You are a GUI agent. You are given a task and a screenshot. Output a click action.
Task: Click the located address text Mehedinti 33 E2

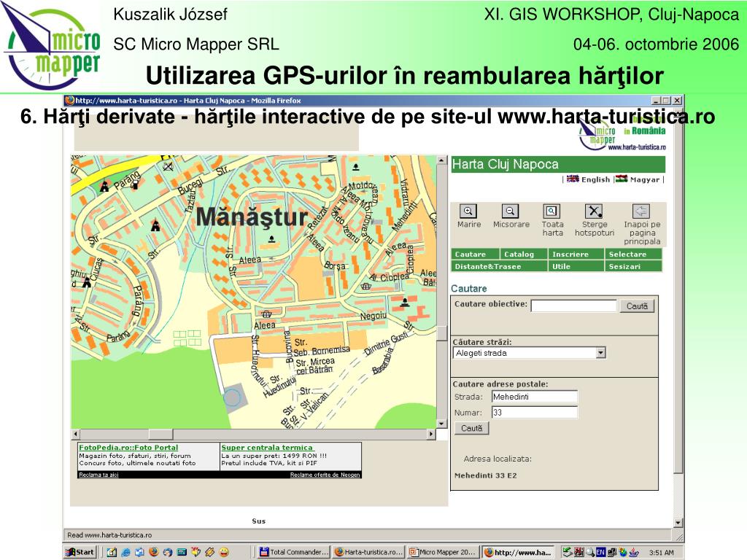coord(485,475)
